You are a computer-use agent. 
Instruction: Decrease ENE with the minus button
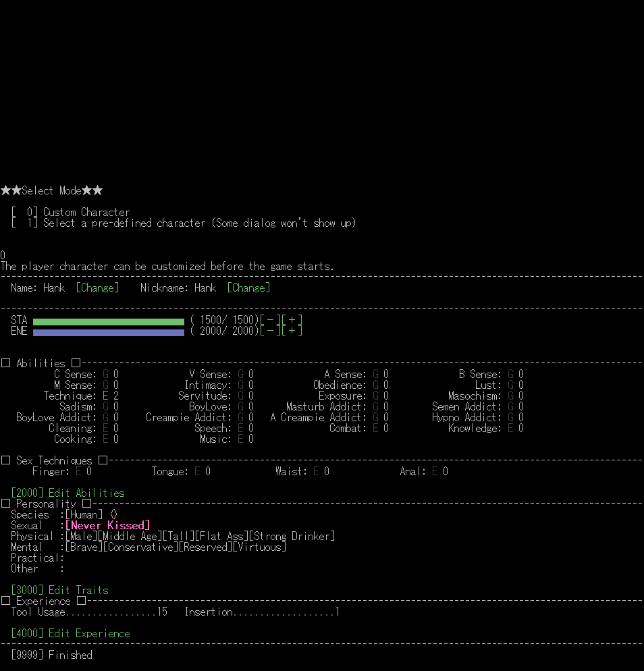click(270, 331)
